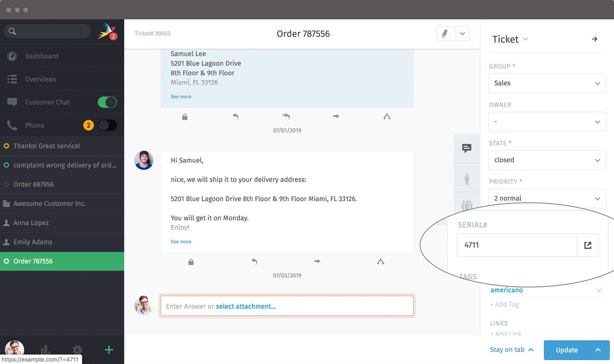
Task: Open the Serial# external link icon
Action: click(x=587, y=245)
